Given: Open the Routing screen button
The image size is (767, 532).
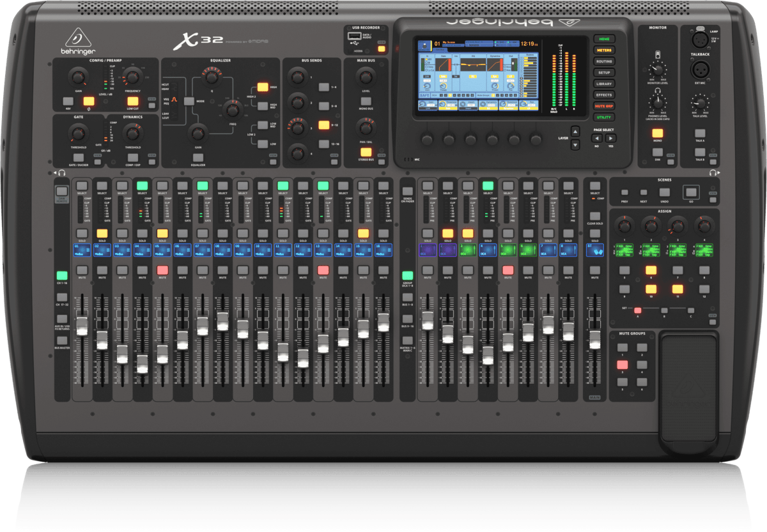Looking at the screenshot, I should click(603, 61).
